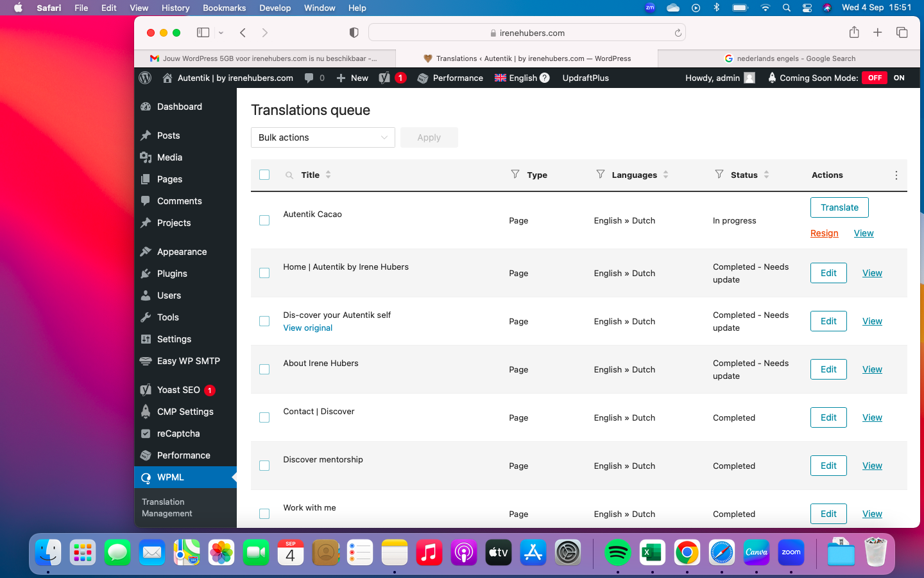Reload page in Safari address bar
The height and width of the screenshot is (578, 924).
tap(678, 33)
